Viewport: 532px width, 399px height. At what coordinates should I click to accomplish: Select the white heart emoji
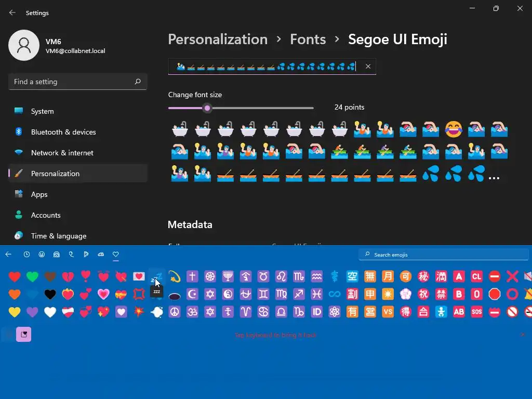tap(50, 312)
